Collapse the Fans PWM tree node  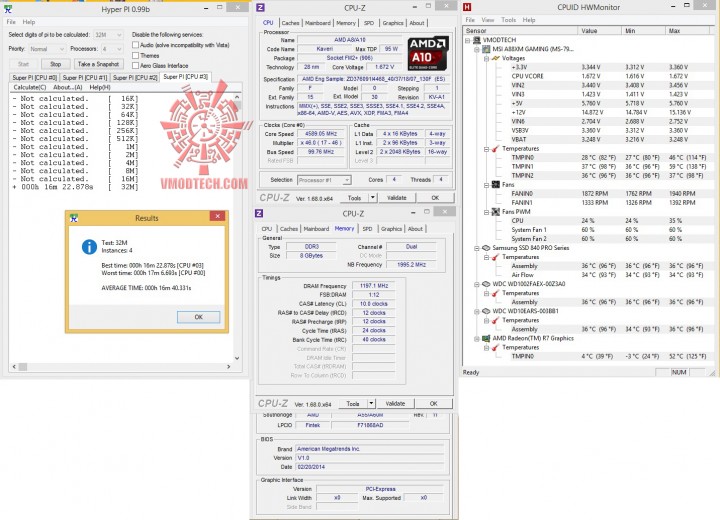(x=486, y=212)
